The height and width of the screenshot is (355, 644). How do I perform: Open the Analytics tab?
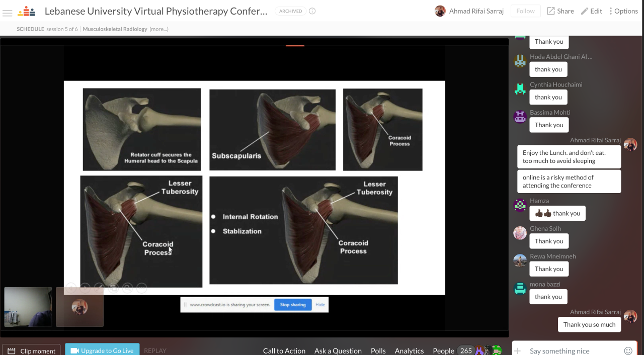(x=409, y=350)
